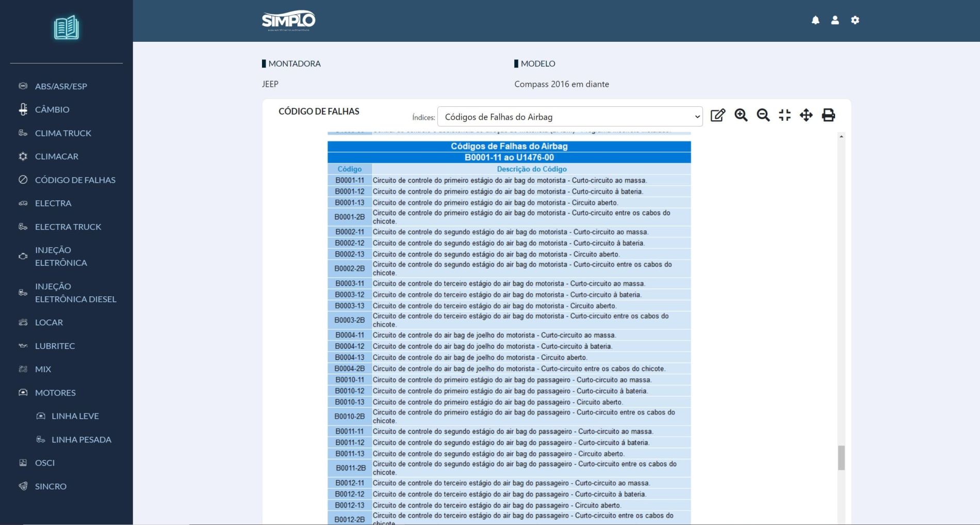This screenshot has height=525, width=980.
Task: Activate the move/pan arrows tool
Action: click(806, 115)
